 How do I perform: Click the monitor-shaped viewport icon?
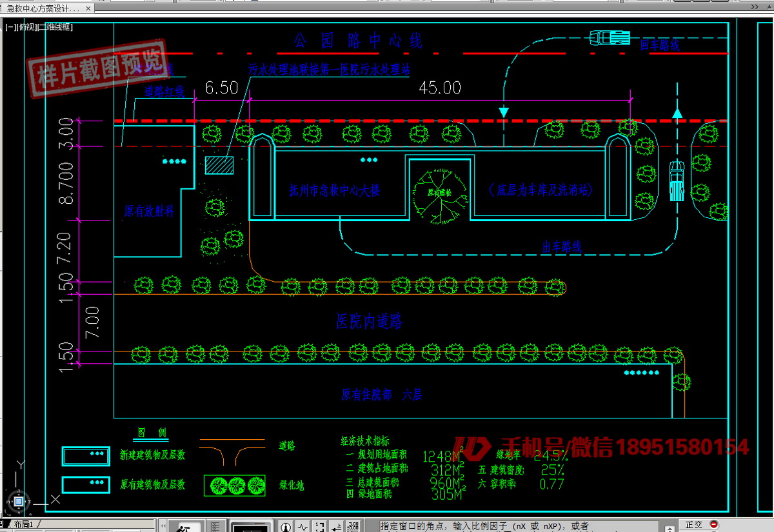252,527
